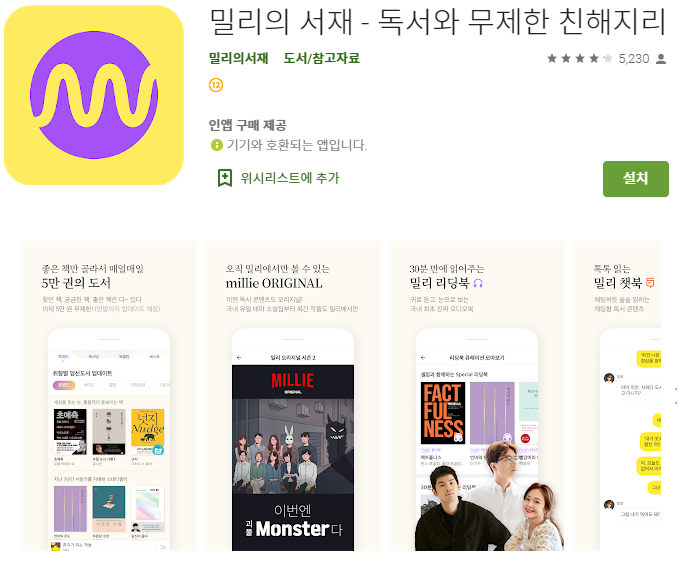Click the headphone icon beside 밀리 리딩북
This screenshot has height=567, width=677.
[x=478, y=283]
